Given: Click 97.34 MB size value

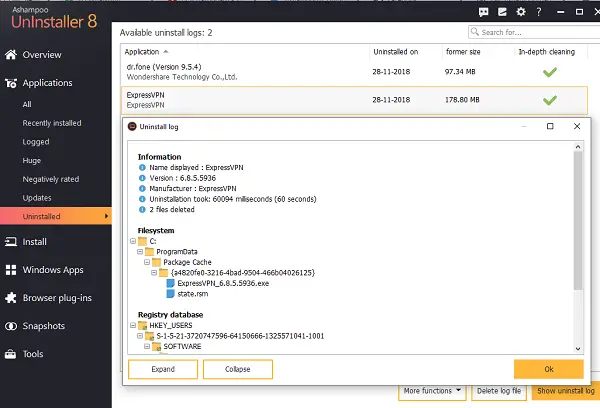Looking at the screenshot, I should [x=460, y=72].
